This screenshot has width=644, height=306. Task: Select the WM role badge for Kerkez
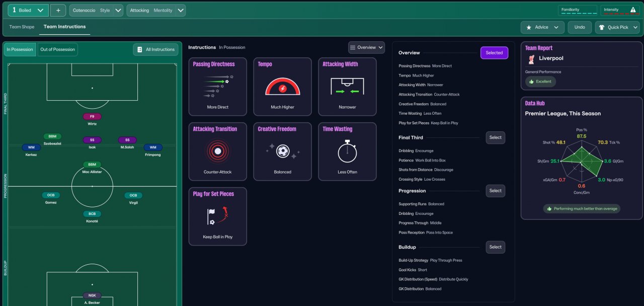(x=31, y=147)
